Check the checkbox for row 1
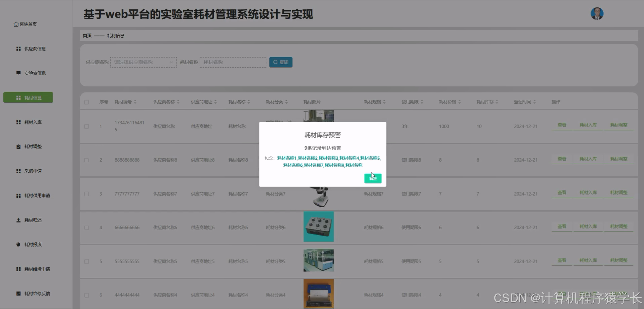644x309 pixels. (x=86, y=126)
